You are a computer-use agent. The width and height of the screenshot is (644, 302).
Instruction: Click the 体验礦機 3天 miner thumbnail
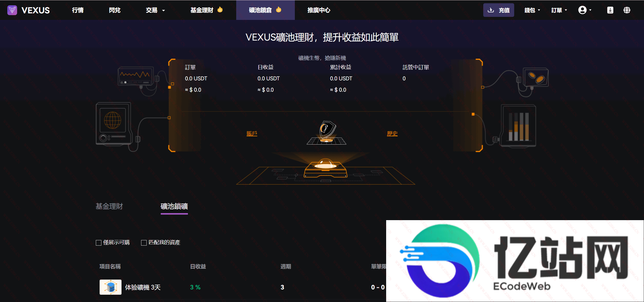(x=110, y=287)
